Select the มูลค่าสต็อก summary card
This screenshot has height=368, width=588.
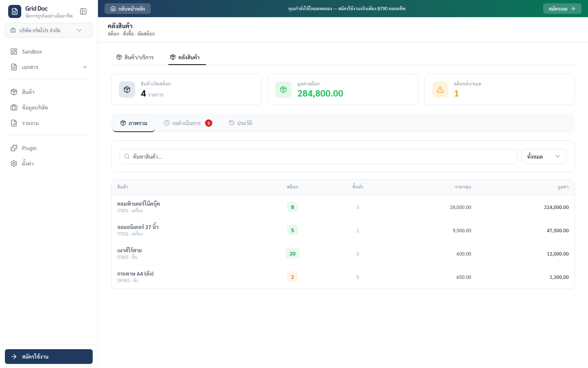click(x=343, y=89)
